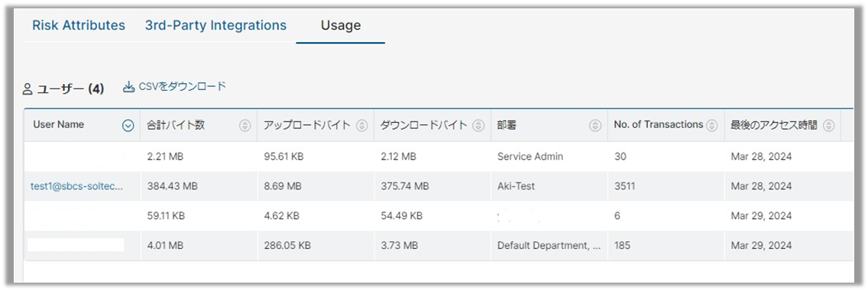Click the 合計バイト数 header text

pyautogui.click(x=176, y=125)
